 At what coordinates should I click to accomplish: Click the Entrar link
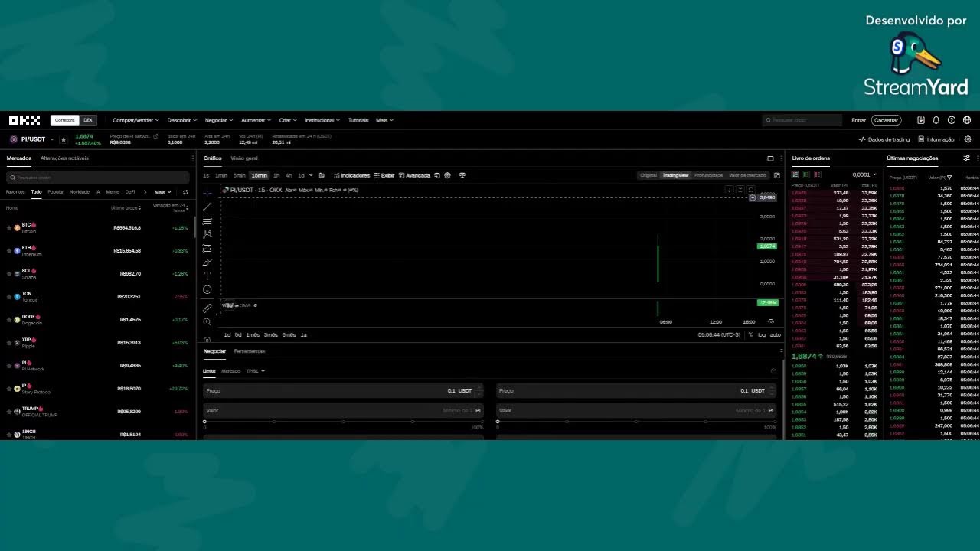(859, 120)
